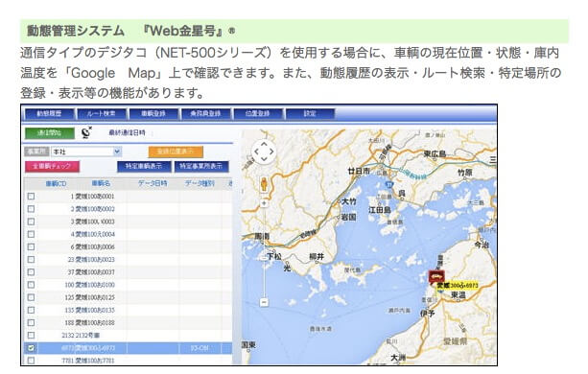Zoom in with the map plus button

pos(264,203)
